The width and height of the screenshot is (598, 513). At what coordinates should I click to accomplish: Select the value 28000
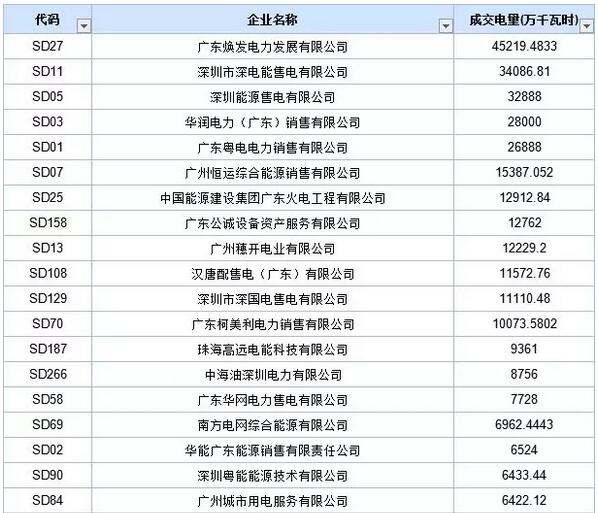(524, 122)
